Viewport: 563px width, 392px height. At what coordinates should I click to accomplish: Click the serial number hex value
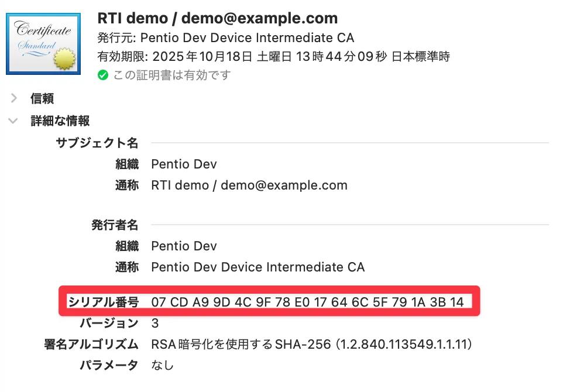click(x=307, y=302)
